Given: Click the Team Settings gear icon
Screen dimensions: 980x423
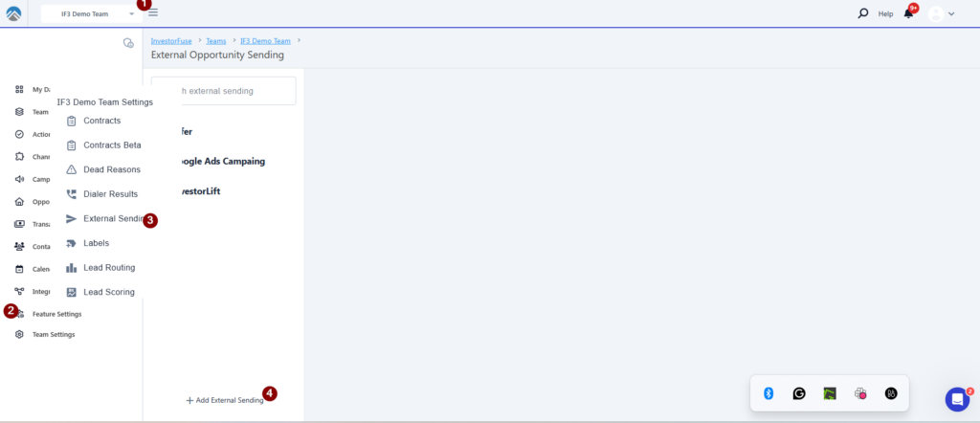Looking at the screenshot, I should pyautogui.click(x=20, y=335).
